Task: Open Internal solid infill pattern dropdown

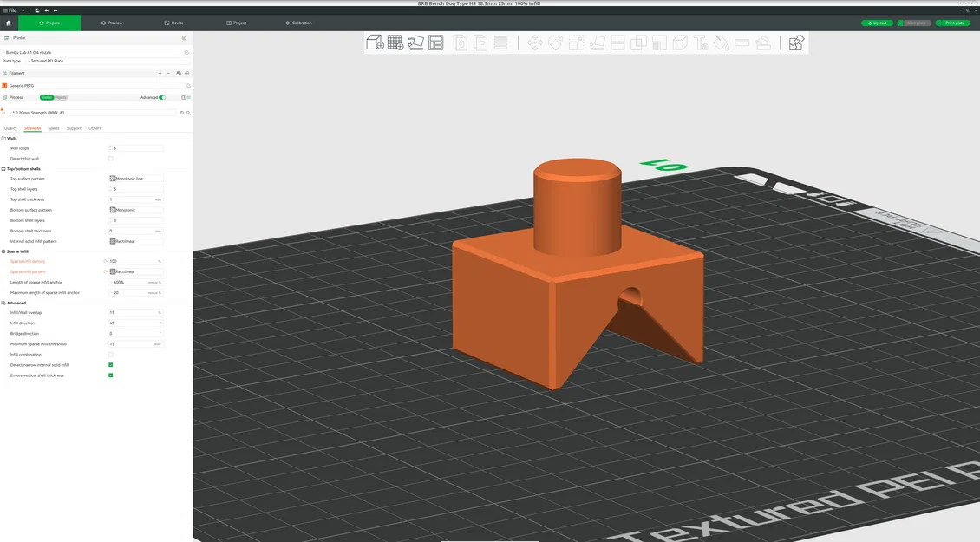Action: tap(136, 241)
